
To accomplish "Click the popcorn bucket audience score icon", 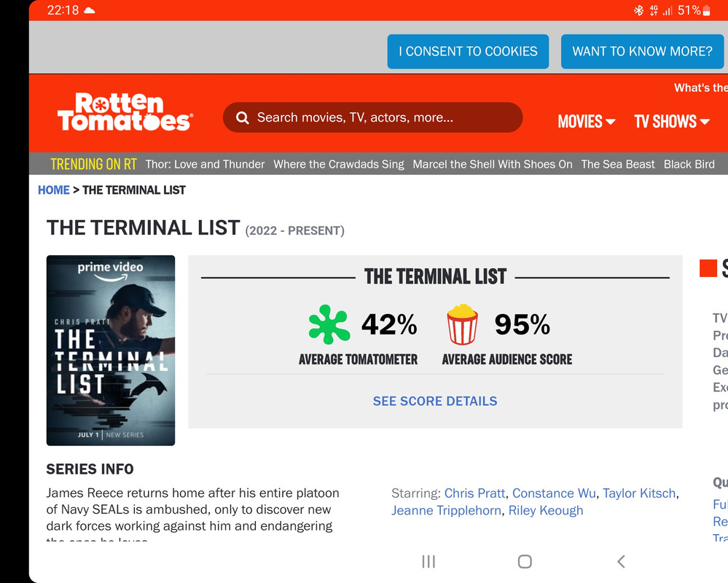I will point(462,324).
